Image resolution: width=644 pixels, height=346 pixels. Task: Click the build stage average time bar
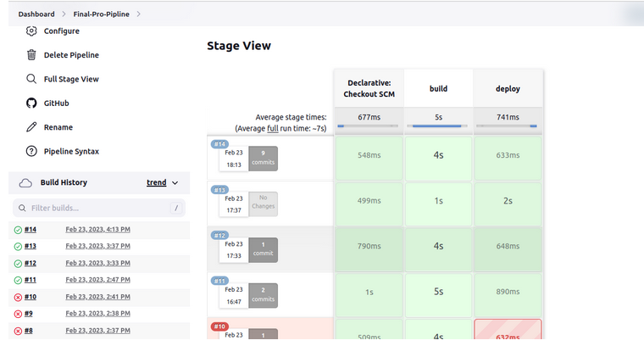pyautogui.click(x=438, y=126)
